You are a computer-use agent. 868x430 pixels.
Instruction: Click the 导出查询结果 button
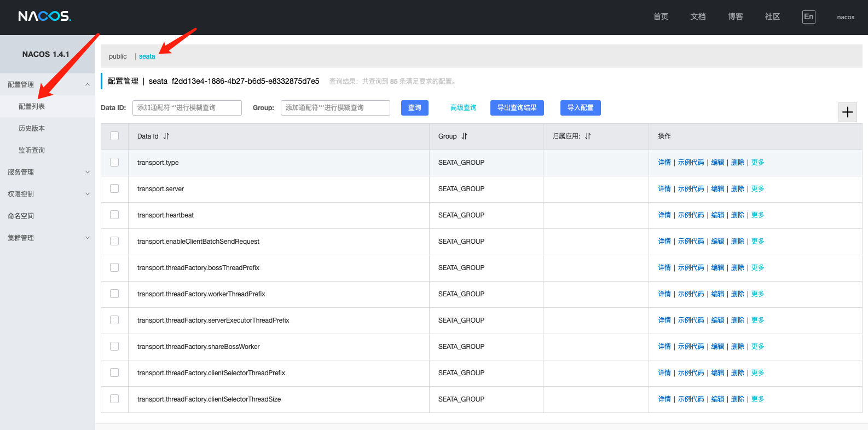[x=517, y=108]
